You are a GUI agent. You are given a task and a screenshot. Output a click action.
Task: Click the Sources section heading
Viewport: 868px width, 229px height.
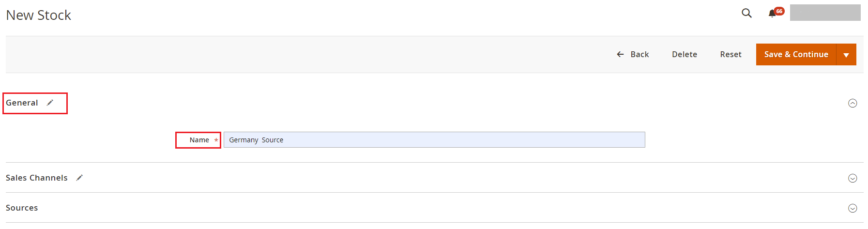click(x=22, y=208)
